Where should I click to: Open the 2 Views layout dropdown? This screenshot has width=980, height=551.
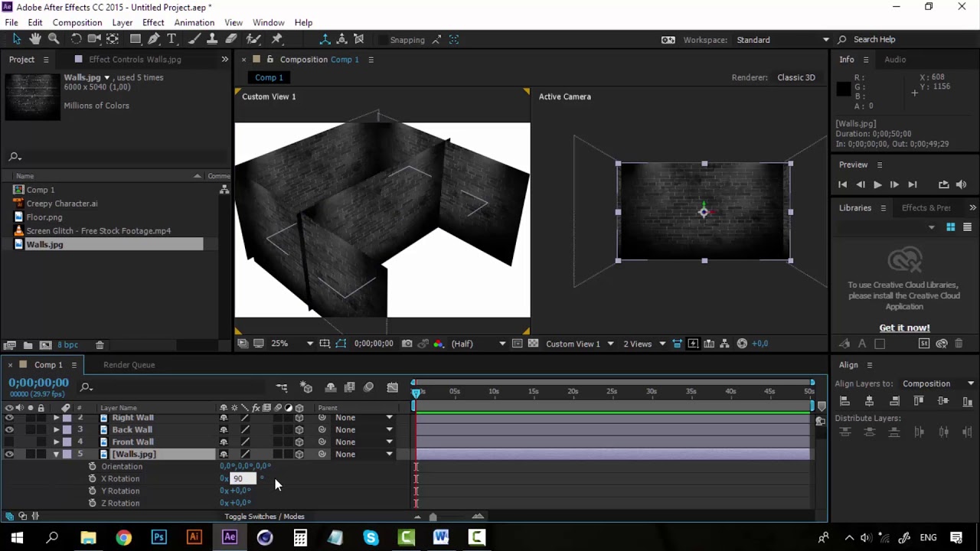(x=644, y=344)
